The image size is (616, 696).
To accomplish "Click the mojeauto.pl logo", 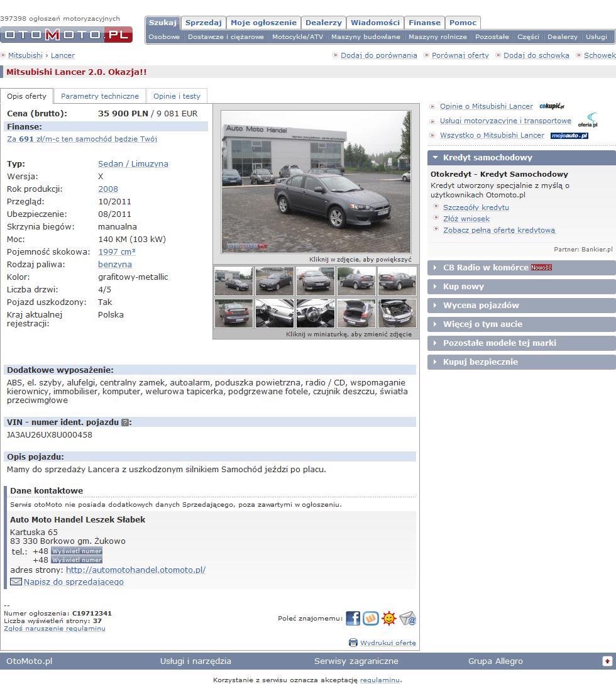I will [569, 135].
